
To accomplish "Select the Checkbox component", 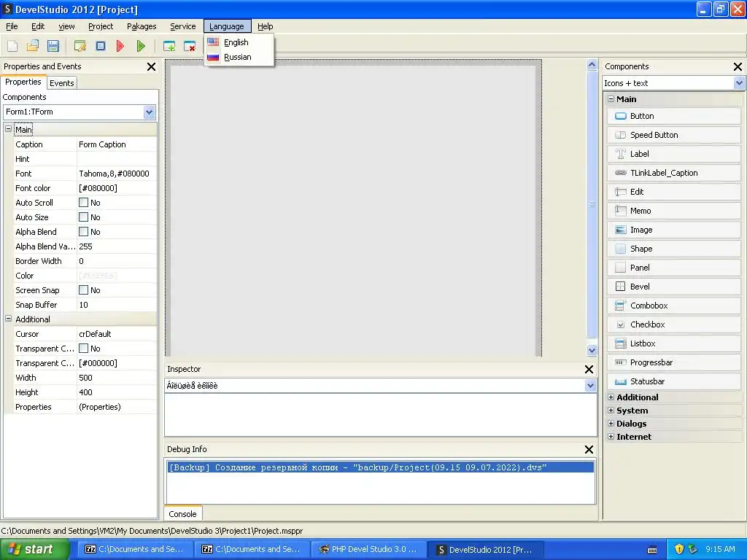I will point(673,324).
